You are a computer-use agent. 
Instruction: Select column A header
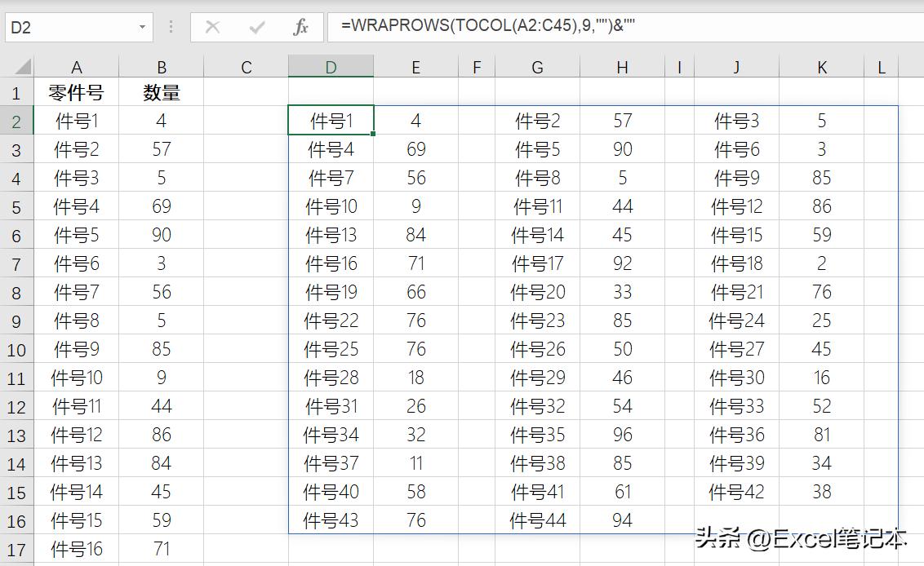click(77, 66)
